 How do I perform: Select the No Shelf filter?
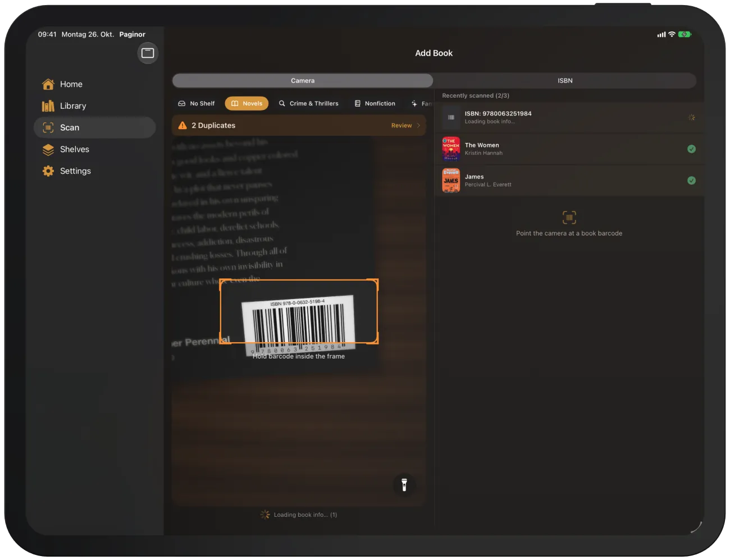tap(197, 104)
